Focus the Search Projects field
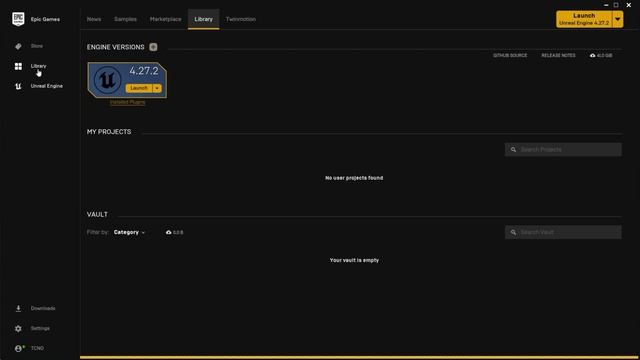Viewport: 640px width, 360px height. pos(563,150)
